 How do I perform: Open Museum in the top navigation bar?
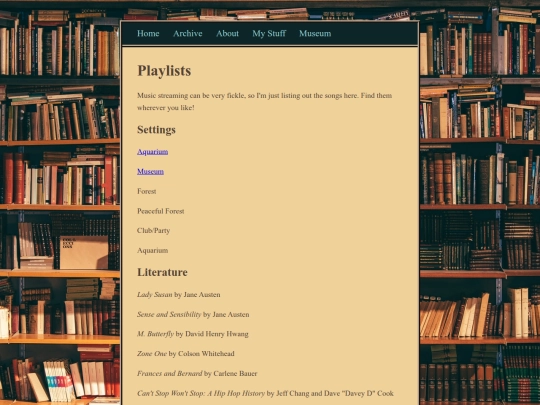click(315, 33)
